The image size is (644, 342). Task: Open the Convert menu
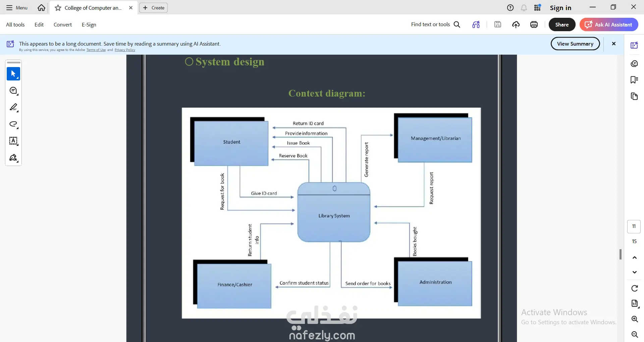tap(63, 24)
